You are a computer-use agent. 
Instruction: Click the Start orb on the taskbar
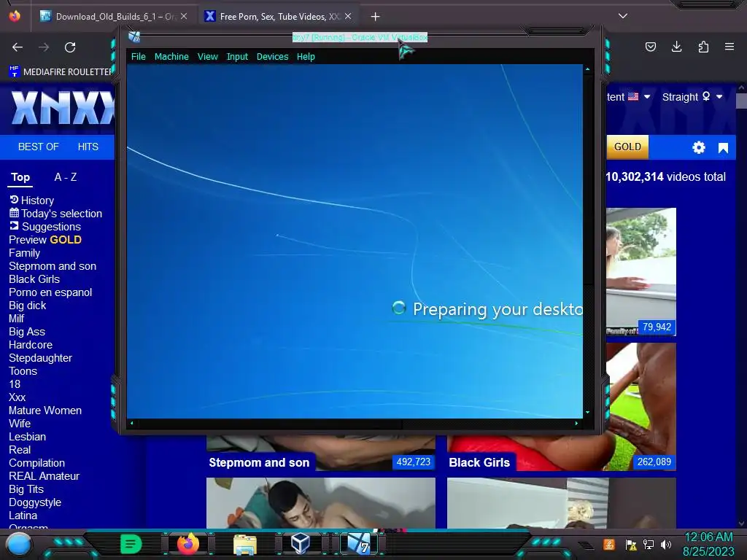pos(18,544)
